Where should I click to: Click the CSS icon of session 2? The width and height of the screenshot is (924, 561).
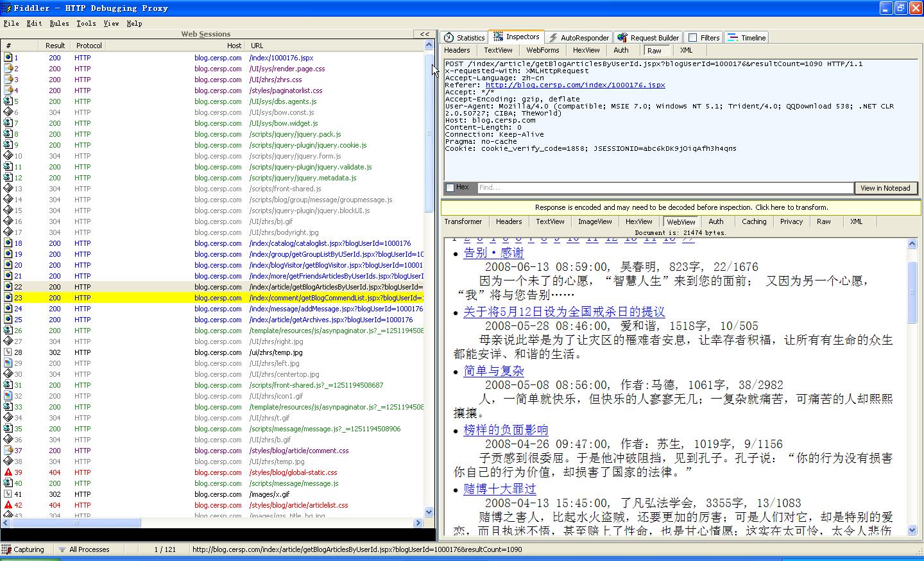(8, 69)
